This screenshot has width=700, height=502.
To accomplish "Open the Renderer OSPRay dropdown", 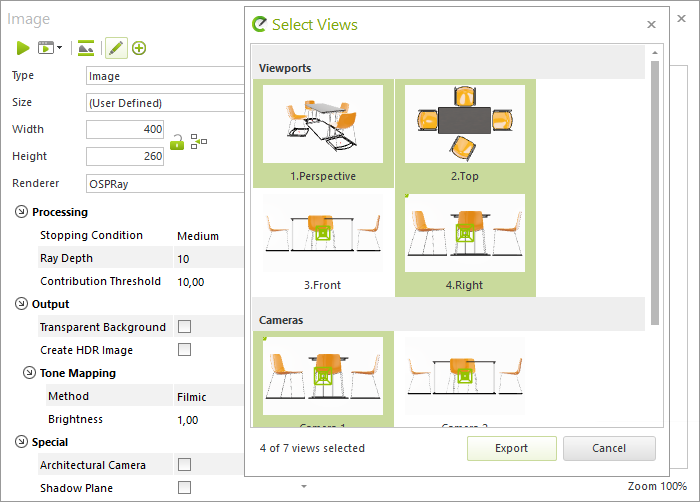I will point(165,184).
